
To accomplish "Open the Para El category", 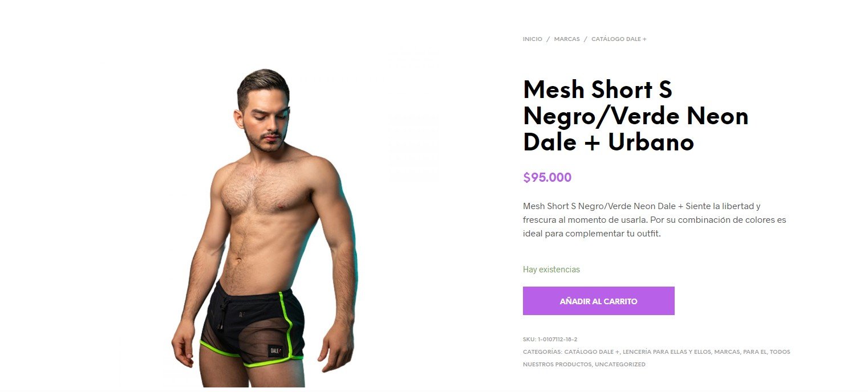I will [x=754, y=352].
